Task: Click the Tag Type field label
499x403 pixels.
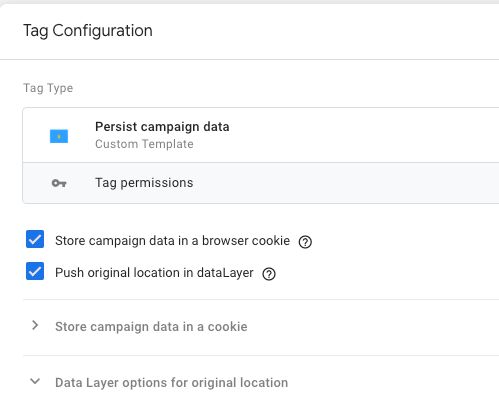Action: (x=48, y=88)
